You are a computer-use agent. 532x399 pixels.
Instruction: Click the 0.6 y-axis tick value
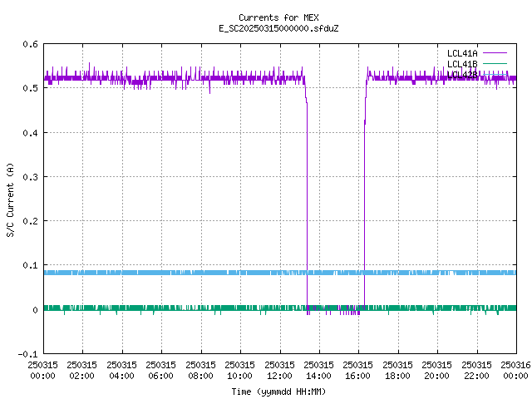[x=30, y=44]
